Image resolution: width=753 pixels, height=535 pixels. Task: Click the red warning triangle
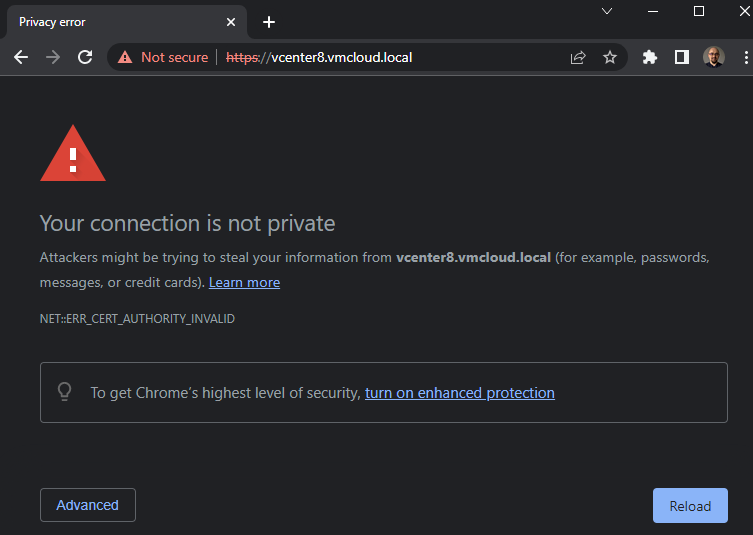click(x=72, y=154)
